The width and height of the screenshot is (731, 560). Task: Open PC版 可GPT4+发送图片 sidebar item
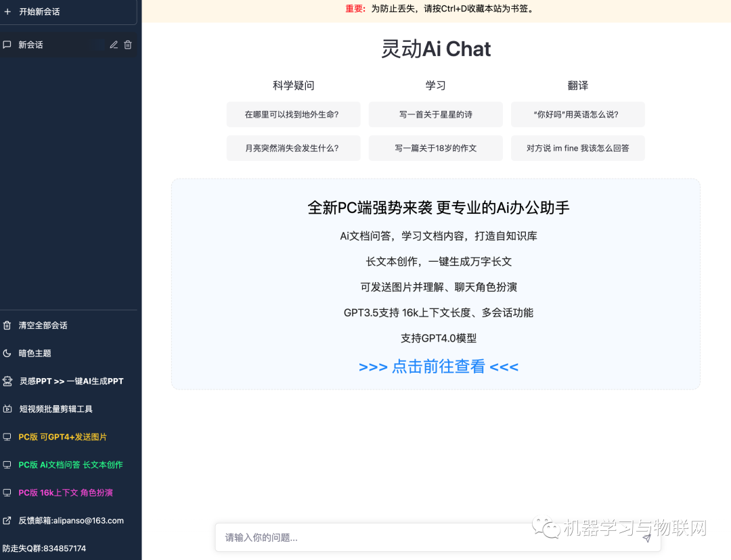(63, 437)
